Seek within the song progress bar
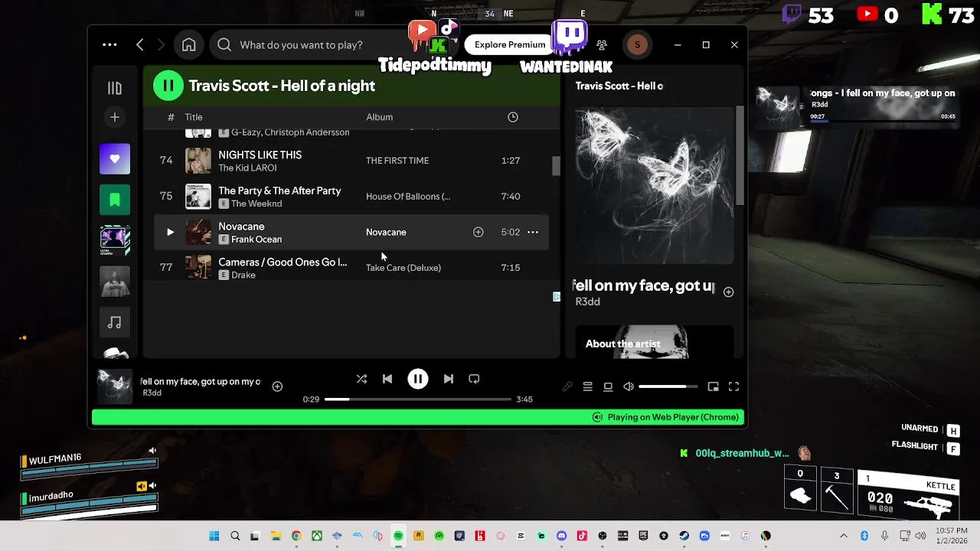The height and width of the screenshot is (551, 980). (x=418, y=399)
